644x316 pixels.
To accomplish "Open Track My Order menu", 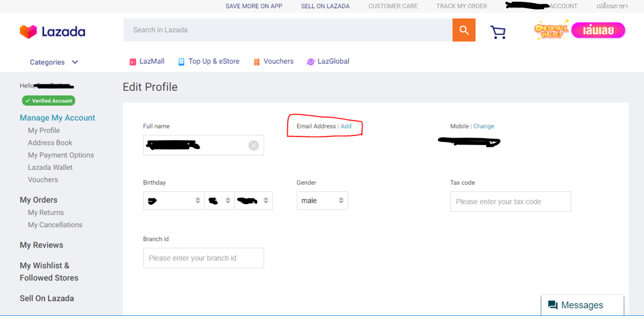I will click(x=462, y=6).
